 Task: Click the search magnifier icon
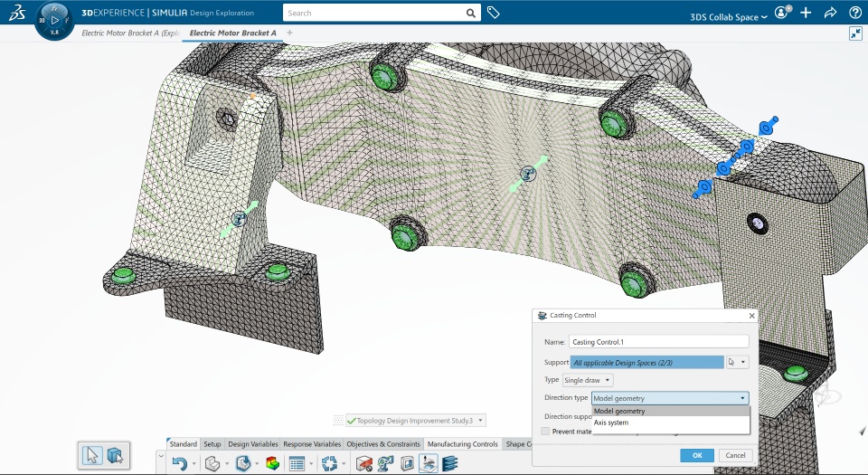pyautogui.click(x=470, y=13)
